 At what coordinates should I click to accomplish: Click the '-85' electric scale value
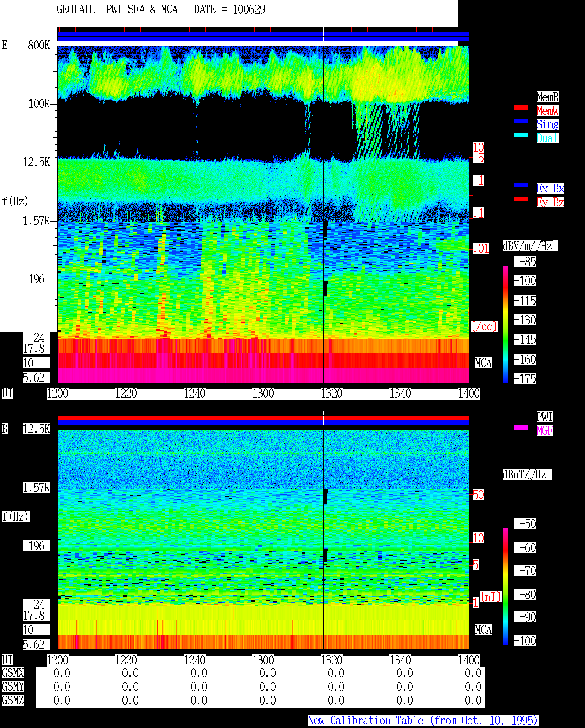pyautogui.click(x=525, y=262)
